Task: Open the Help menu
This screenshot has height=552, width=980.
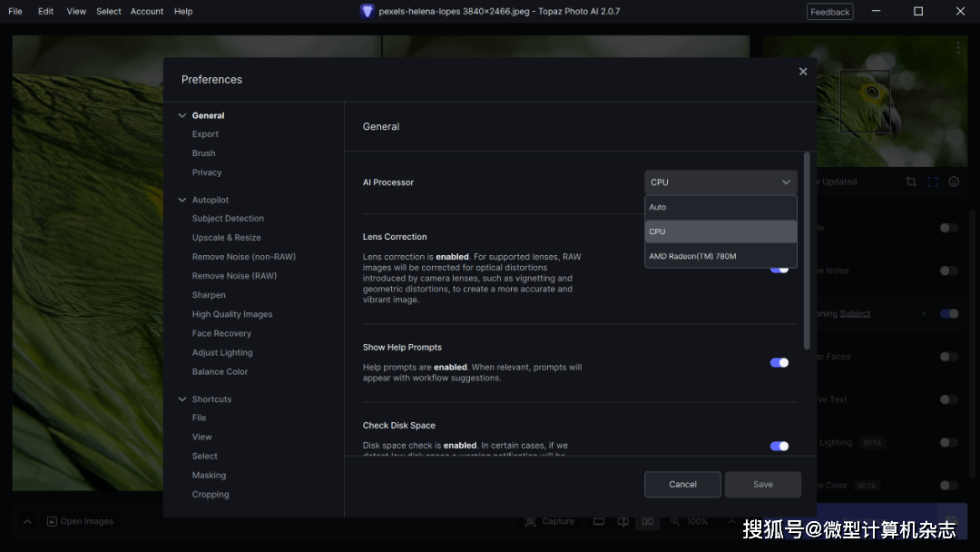Action: click(x=183, y=11)
